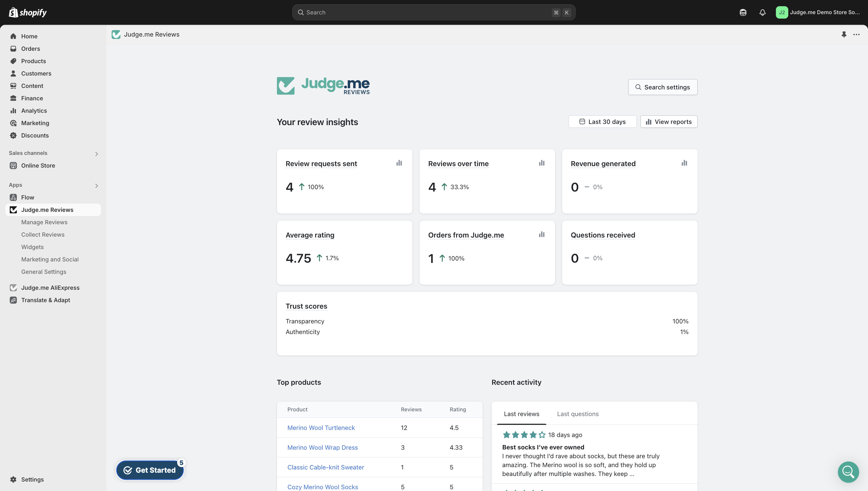Select the Last reviews tab
This screenshot has width=868, height=491.
(521, 414)
